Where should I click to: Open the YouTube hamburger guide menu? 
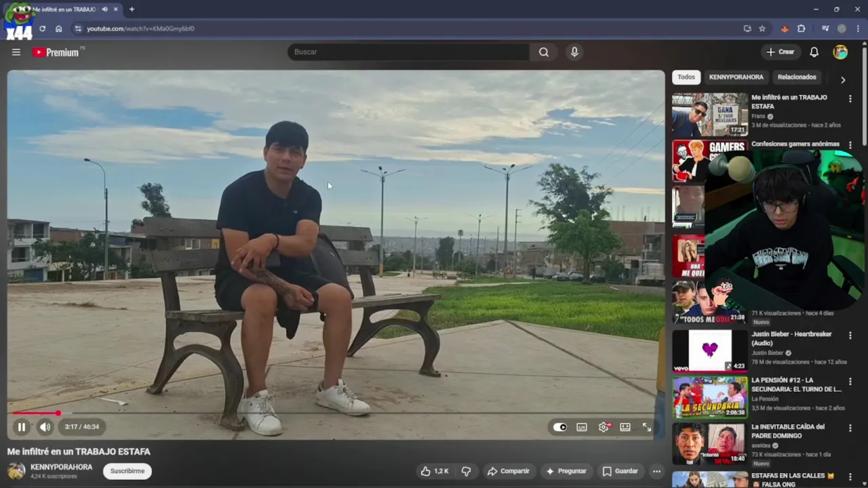point(16,52)
